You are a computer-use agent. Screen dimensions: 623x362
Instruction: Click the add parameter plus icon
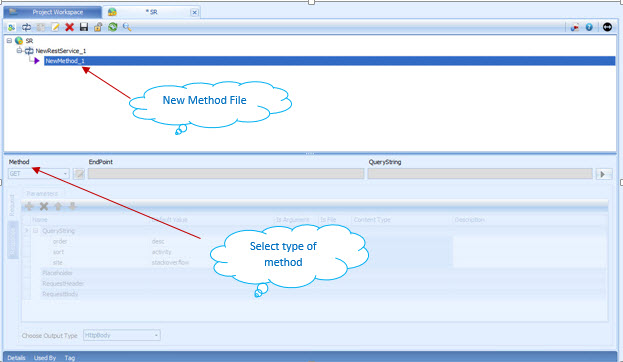click(29, 206)
